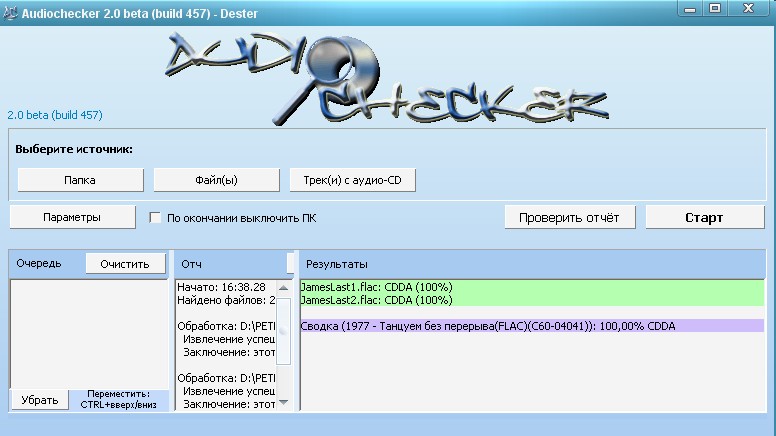Minimize the Audiochecker window
This screenshot has width=776, height=436.
click(691, 8)
